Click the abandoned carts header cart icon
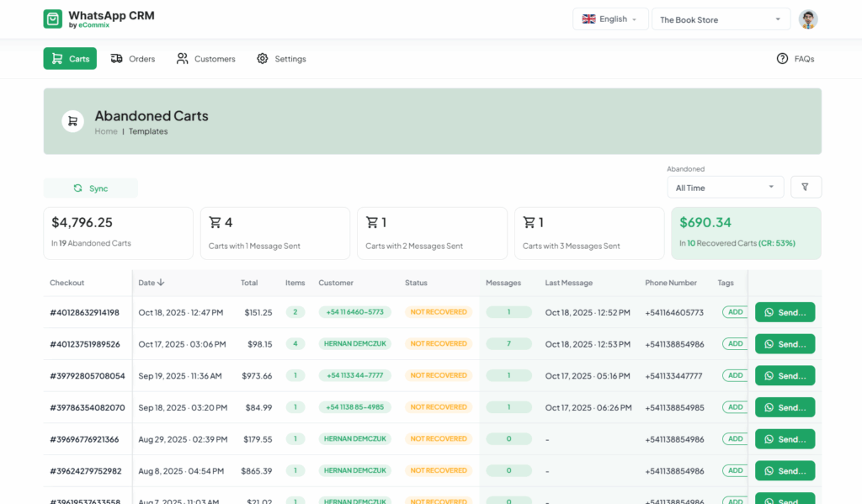 [72, 121]
